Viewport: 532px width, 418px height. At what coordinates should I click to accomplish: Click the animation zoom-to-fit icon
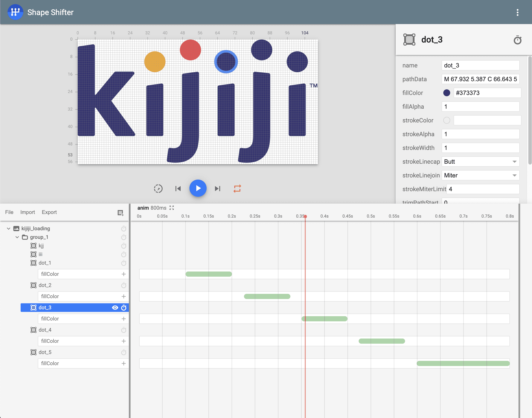(172, 208)
